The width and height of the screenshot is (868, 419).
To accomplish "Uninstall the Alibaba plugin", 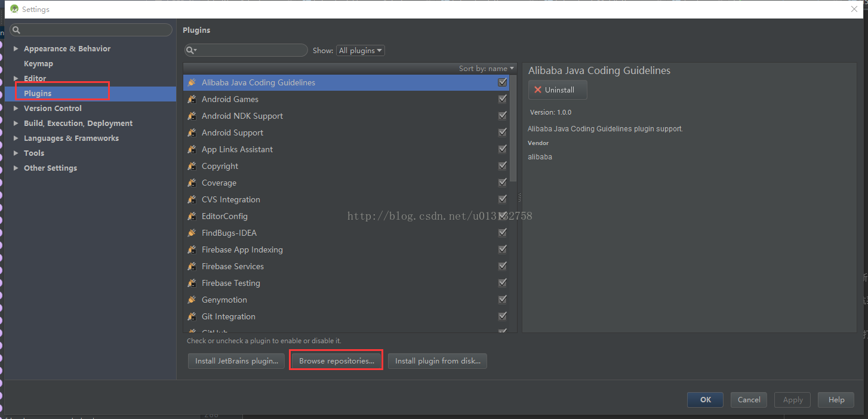I will pyautogui.click(x=558, y=90).
